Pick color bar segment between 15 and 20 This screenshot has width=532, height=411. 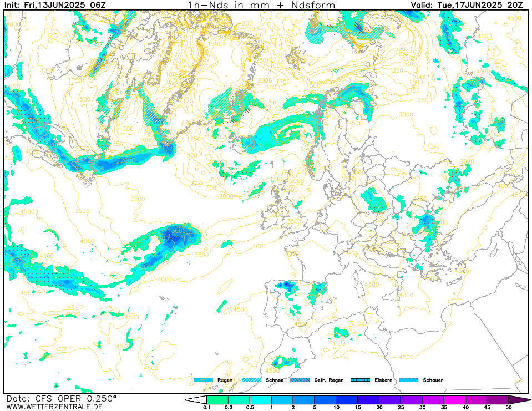pos(368,400)
